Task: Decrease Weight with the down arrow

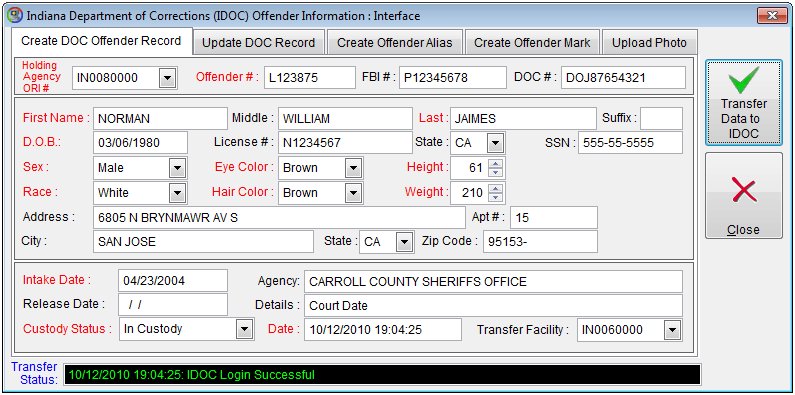Action: 496,197
